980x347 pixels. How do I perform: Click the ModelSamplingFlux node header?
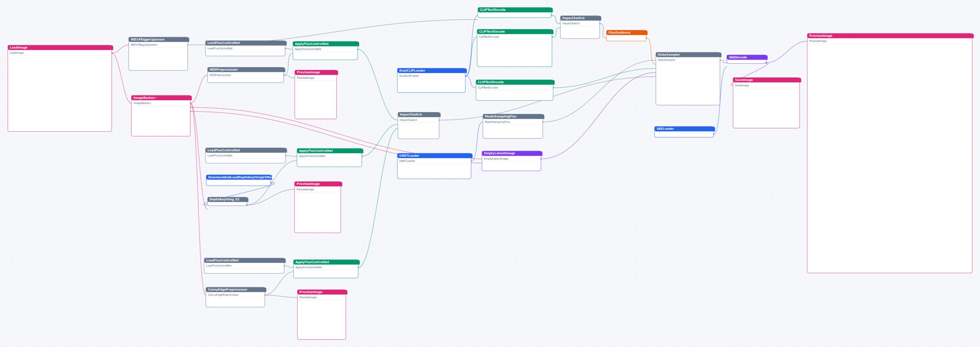coord(514,117)
